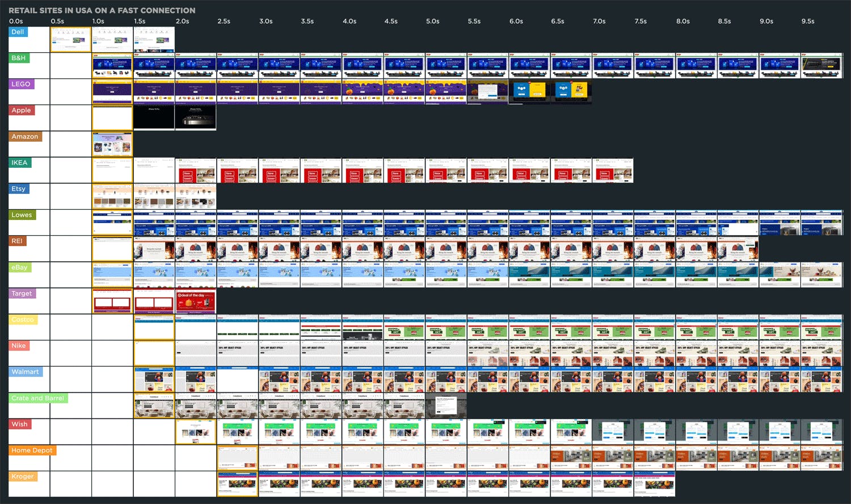Screen dimensions: 851x504
Task: Click the Dell site label
Action: point(18,32)
